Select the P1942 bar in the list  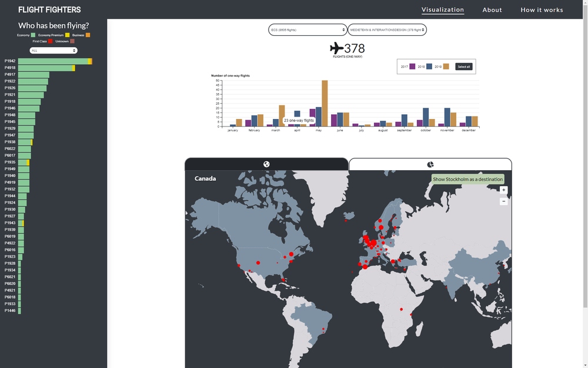pos(55,61)
